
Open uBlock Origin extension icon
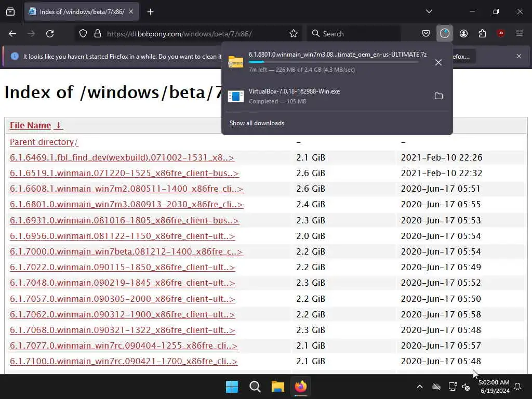coord(501,33)
